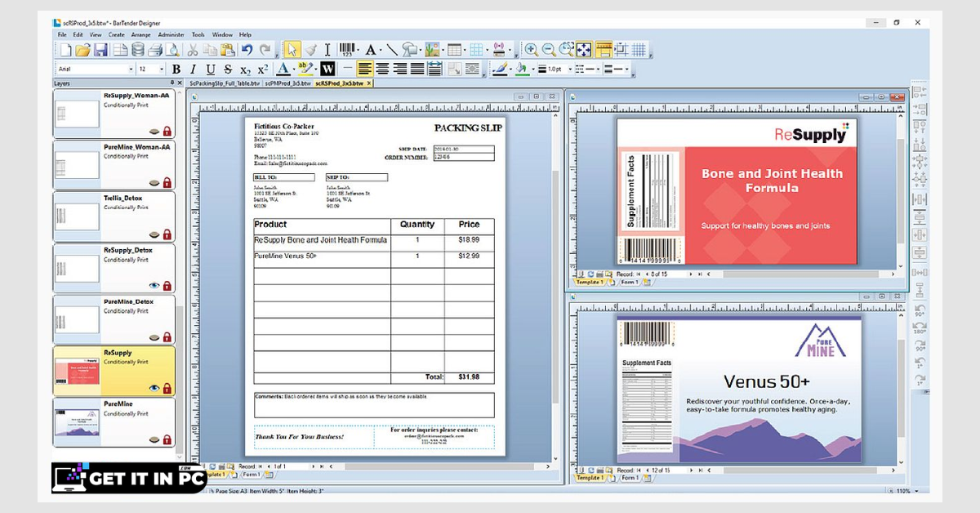Toggle Underline formatting
The height and width of the screenshot is (513, 980).
point(211,69)
